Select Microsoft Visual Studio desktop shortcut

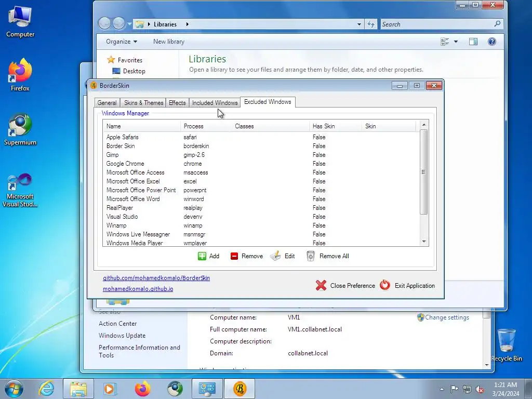click(20, 190)
